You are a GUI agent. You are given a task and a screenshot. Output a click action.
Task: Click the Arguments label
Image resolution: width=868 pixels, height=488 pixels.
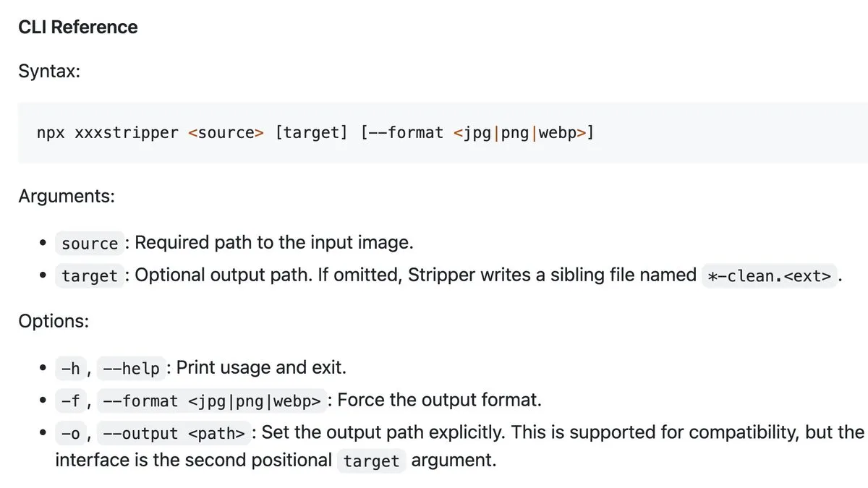coord(67,196)
